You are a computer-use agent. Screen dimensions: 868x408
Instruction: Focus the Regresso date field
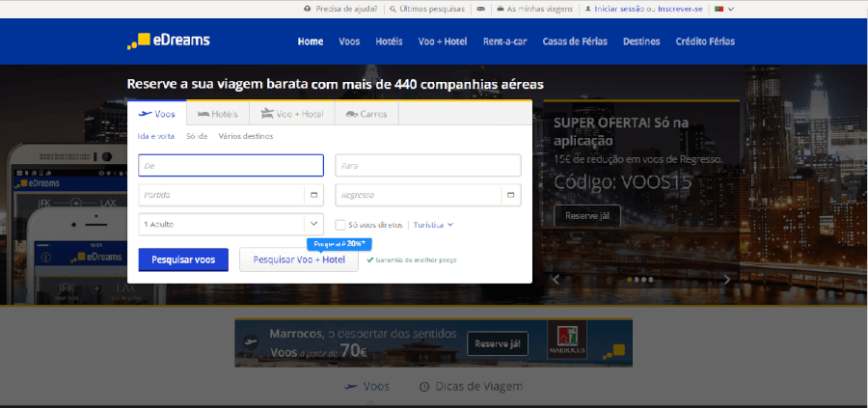point(428,195)
